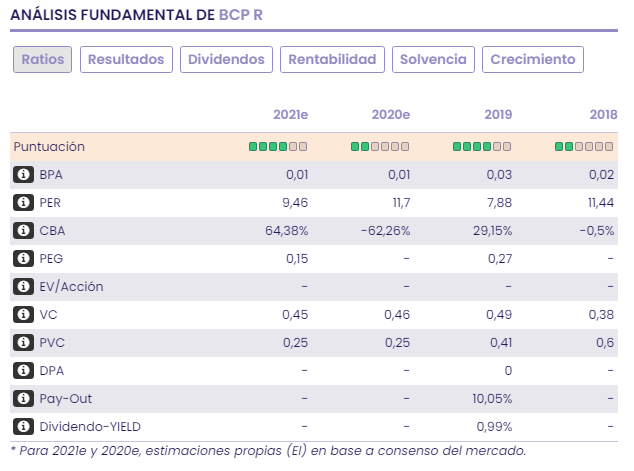The image size is (634, 471).
Task: Open the Solvencia tab
Action: pos(433,59)
